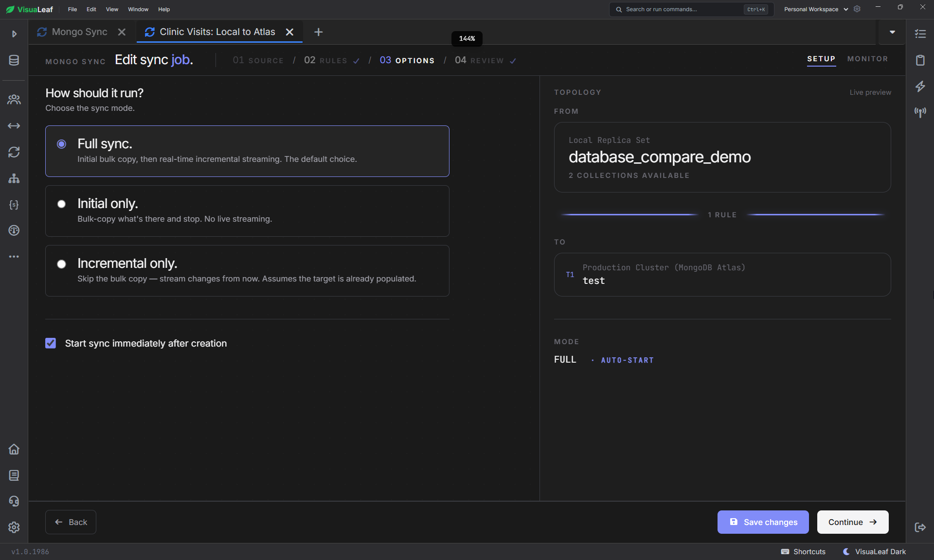Open the database icon in left sidebar
934x560 pixels.
pos(14,60)
